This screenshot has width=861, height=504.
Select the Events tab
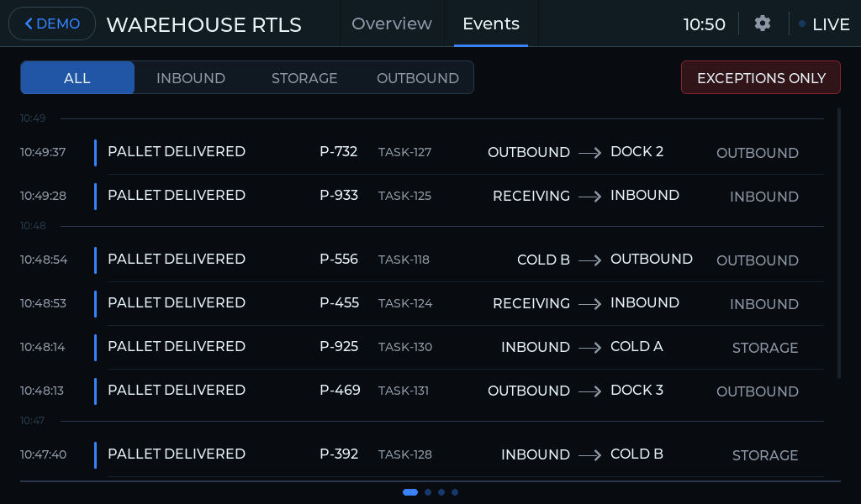click(x=491, y=24)
